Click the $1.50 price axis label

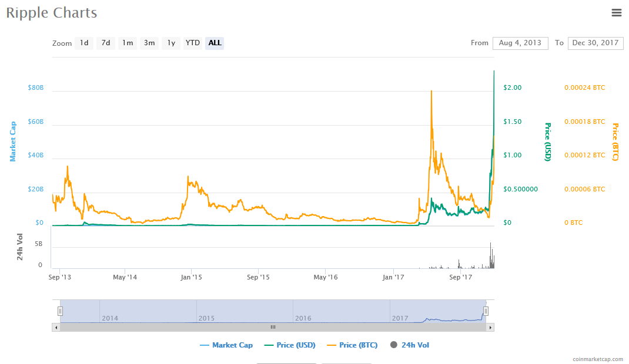click(513, 122)
